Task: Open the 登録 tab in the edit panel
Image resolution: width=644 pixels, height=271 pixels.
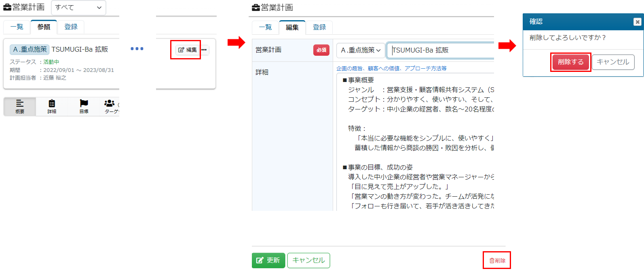Action: coord(319,27)
